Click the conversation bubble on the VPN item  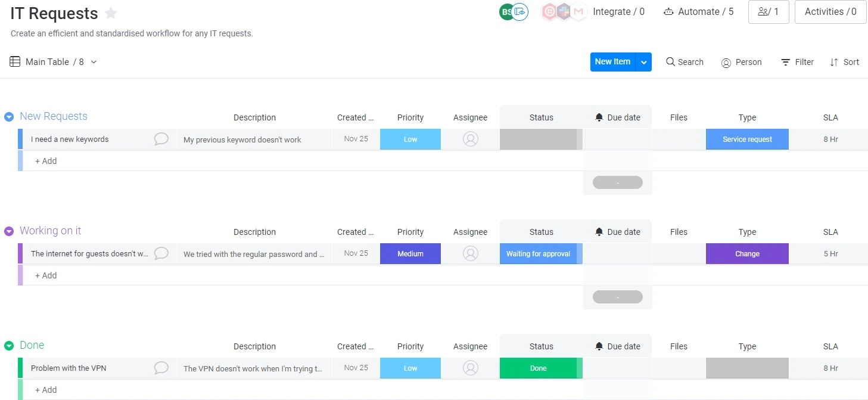[x=161, y=368]
